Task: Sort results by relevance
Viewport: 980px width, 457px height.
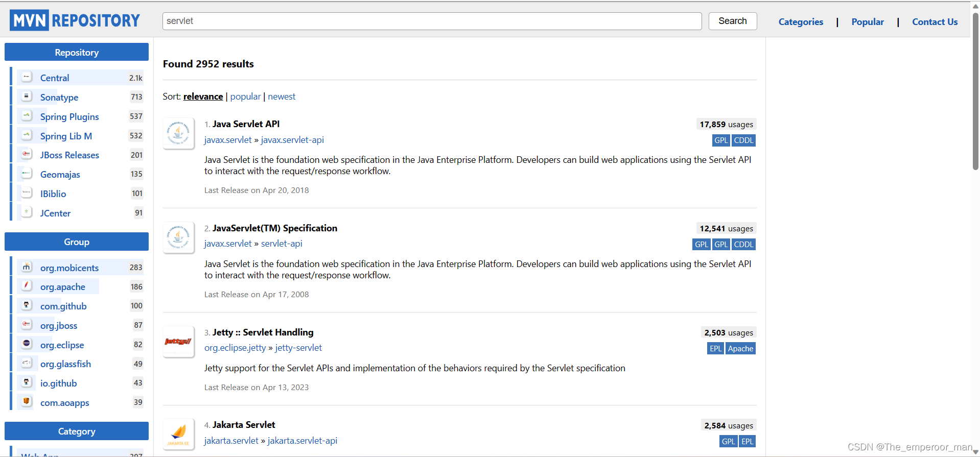Action: 203,97
